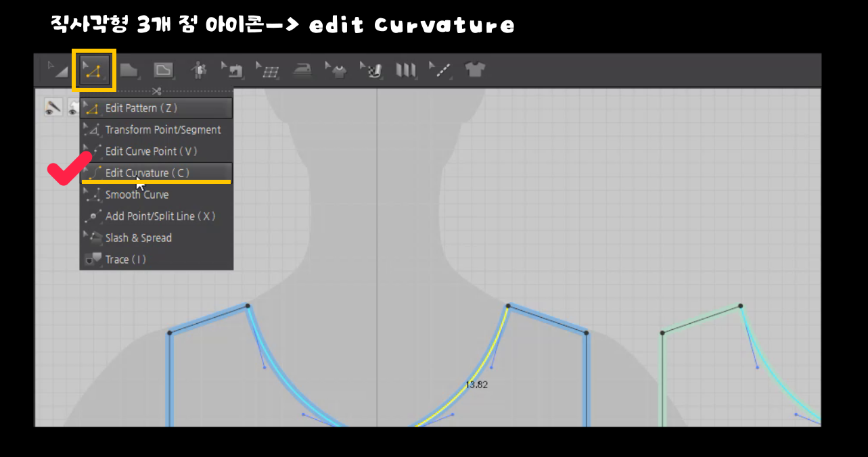
Task: Select the pleats fold tool icon
Action: coord(406,70)
